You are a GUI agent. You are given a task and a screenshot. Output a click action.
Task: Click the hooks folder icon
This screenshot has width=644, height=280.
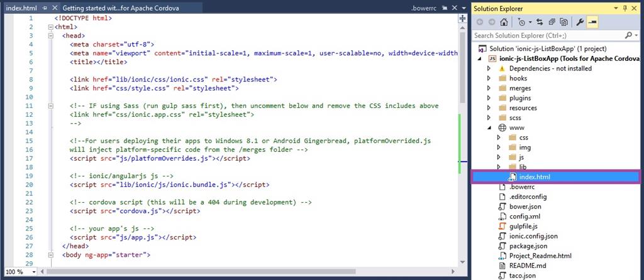pos(502,78)
